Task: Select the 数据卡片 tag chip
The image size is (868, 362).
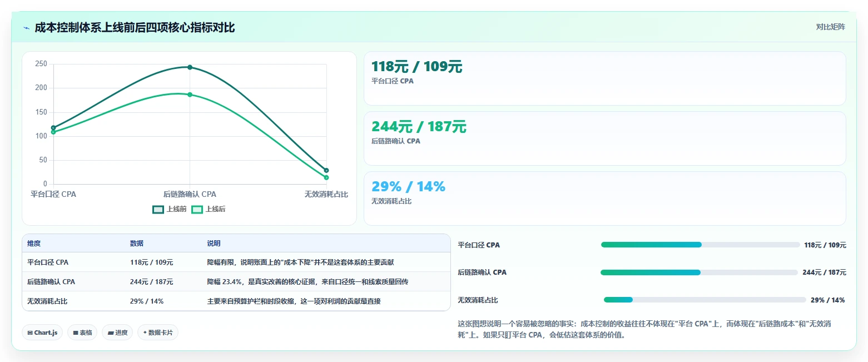Action: [x=158, y=333]
